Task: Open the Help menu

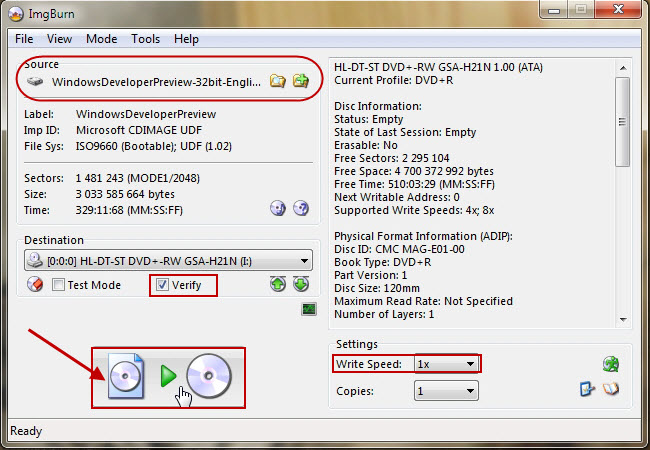Action: click(186, 39)
